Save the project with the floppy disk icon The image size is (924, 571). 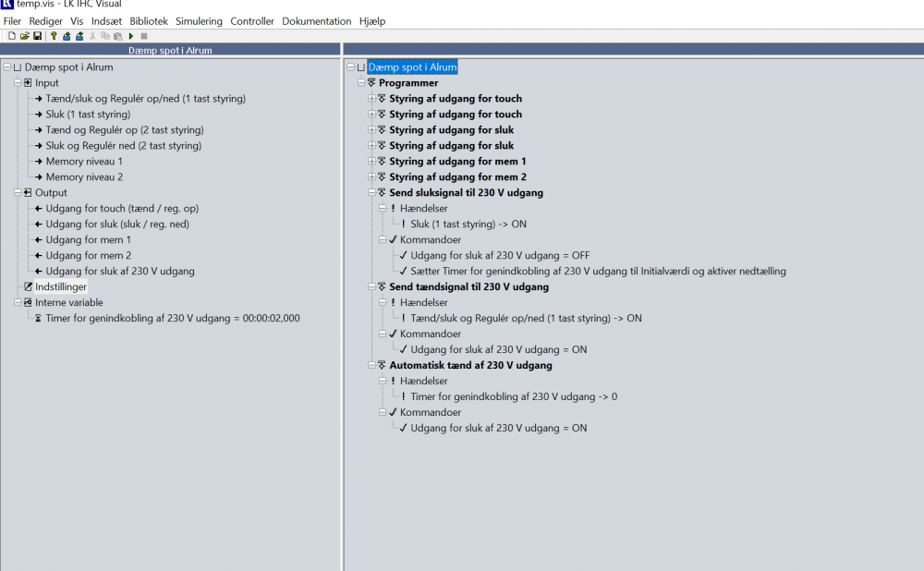click(x=37, y=36)
